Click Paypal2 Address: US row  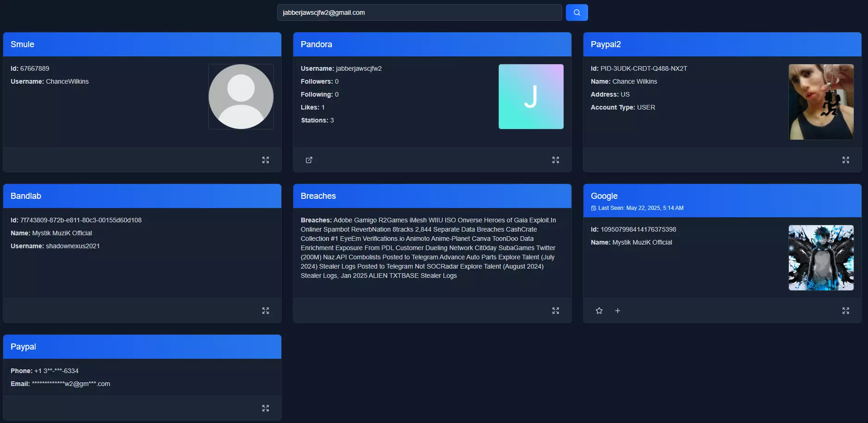click(610, 94)
